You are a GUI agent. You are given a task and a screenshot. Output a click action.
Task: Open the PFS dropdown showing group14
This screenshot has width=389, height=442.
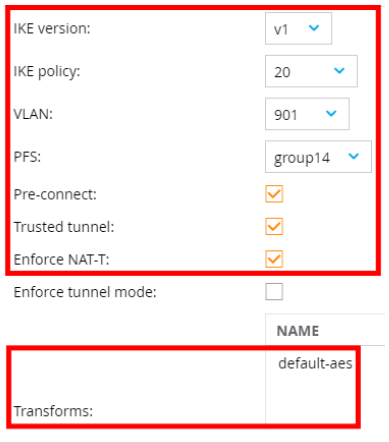318,157
